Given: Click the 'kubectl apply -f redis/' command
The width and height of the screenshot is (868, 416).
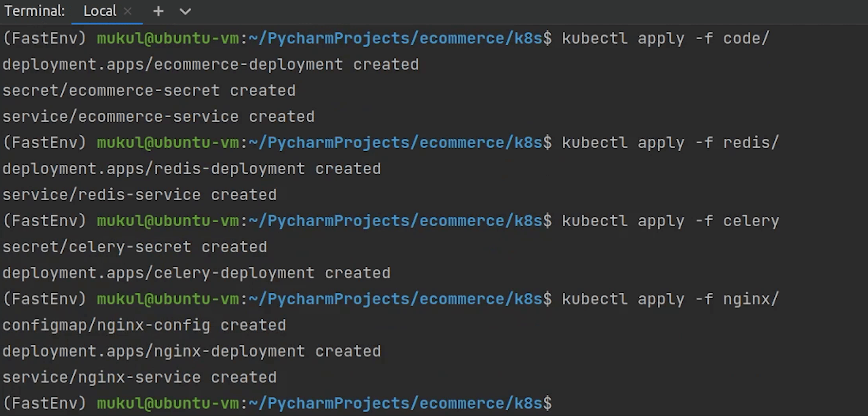Looking at the screenshot, I should 670,143.
